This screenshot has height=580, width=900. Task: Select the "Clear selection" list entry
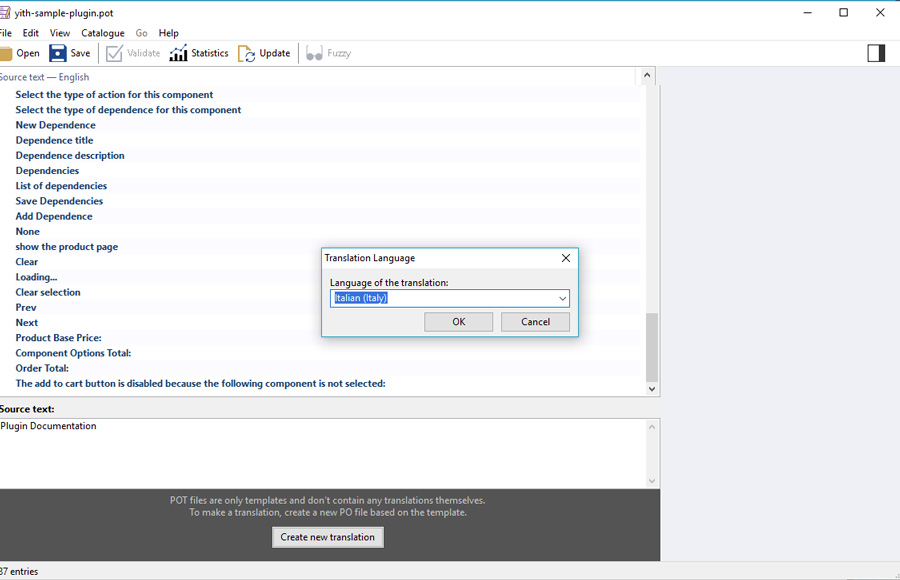click(x=48, y=292)
